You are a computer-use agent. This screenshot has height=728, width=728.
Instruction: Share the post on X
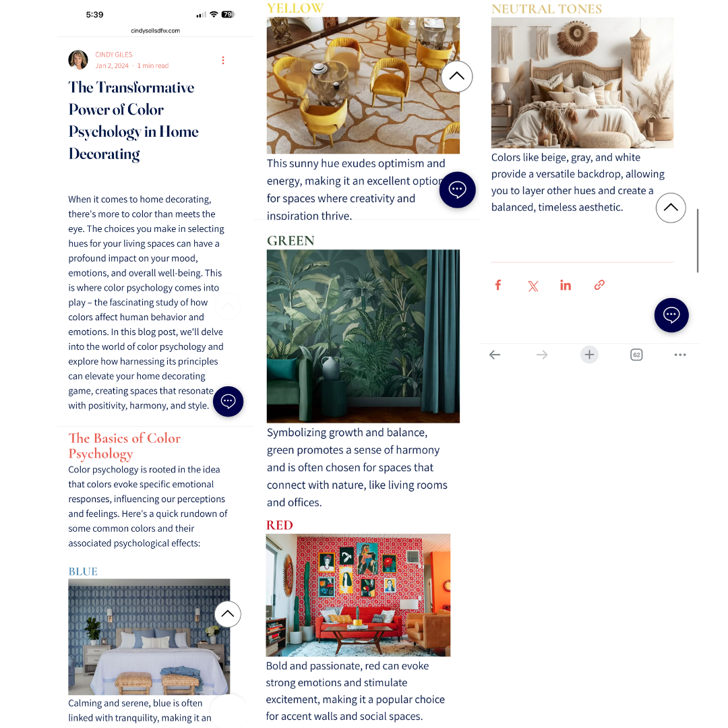pos(533,286)
